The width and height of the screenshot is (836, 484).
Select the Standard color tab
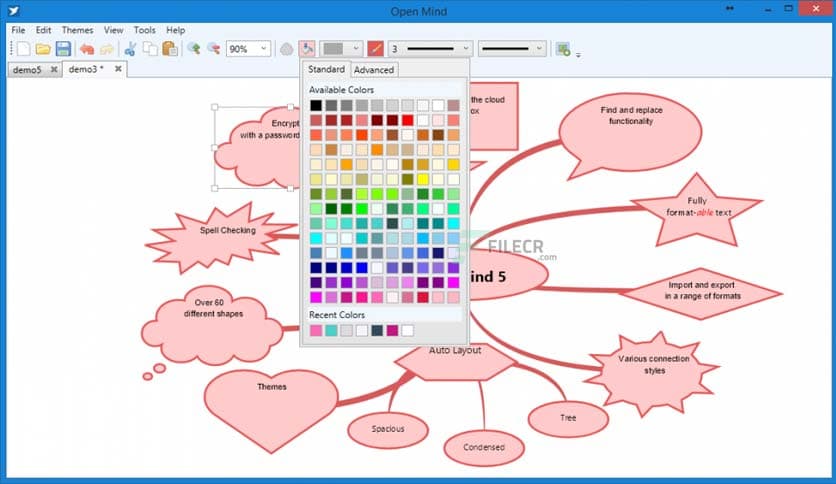[x=326, y=69]
